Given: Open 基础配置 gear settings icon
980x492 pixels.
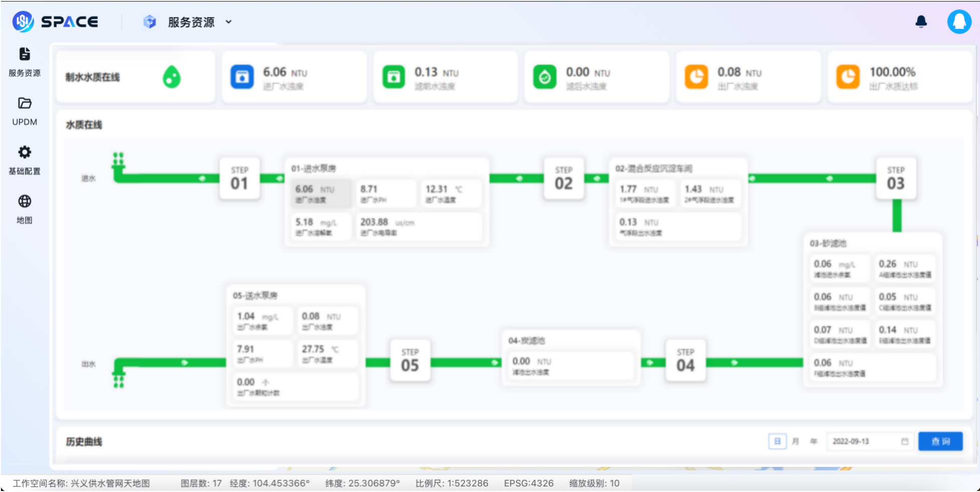Looking at the screenshot, I should click(x=24, y=152).
